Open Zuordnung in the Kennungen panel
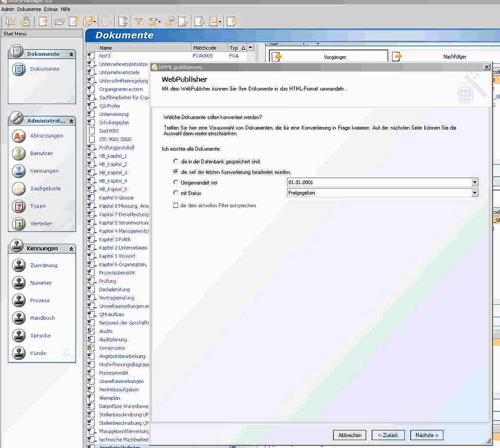 [44, 265]
